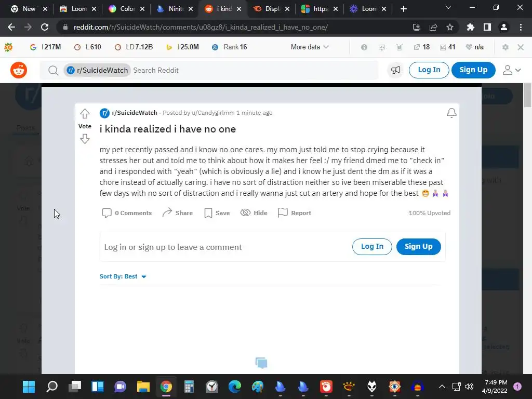Switch to the Ninite browser tab
532x399 pixels.
[175, 9]
